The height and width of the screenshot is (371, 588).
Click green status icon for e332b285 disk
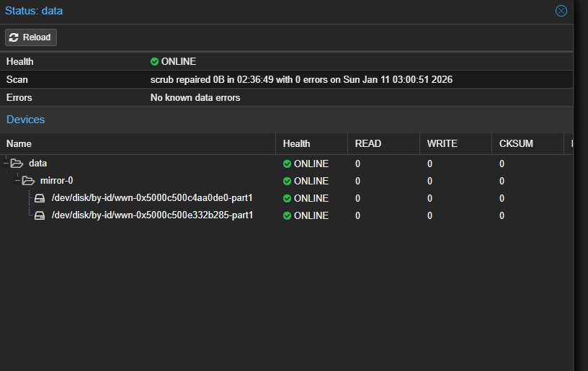288,215
